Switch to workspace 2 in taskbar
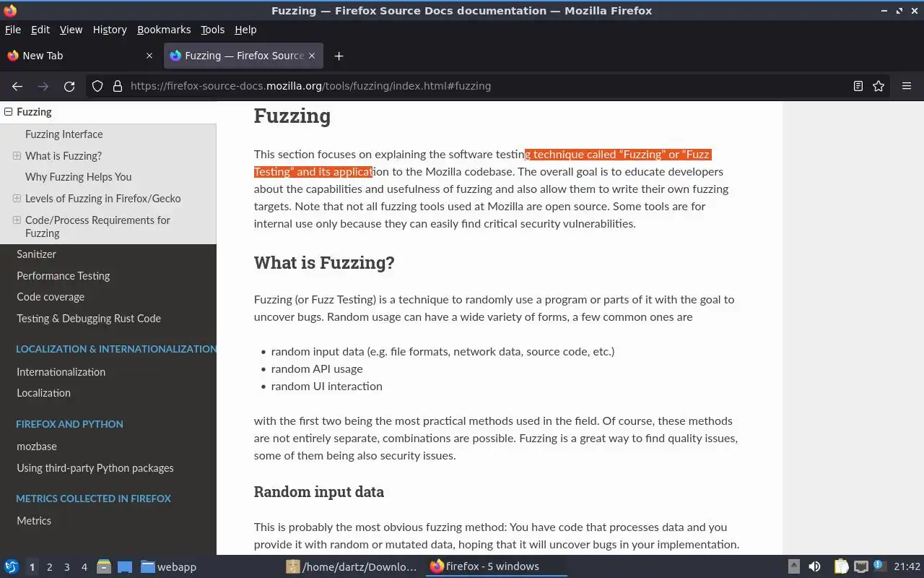The width and height of the screenshot is (924, 578). pos(49,567)
